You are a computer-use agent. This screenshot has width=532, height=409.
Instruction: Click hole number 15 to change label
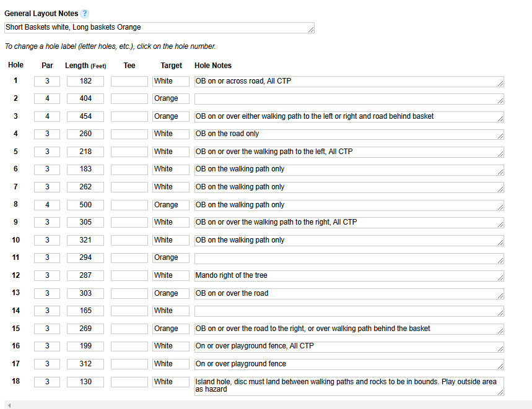click(15, 328)
